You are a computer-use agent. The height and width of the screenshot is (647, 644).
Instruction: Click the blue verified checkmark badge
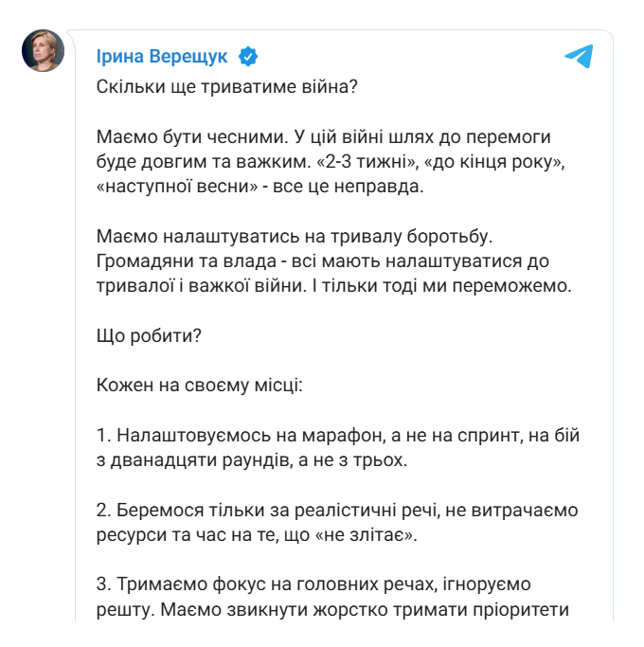pos(248,57)
